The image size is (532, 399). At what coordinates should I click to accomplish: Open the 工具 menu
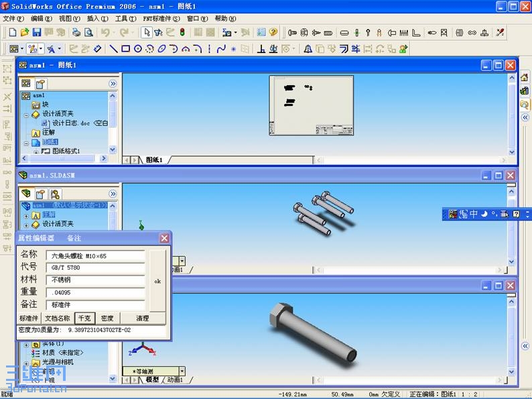125,18
